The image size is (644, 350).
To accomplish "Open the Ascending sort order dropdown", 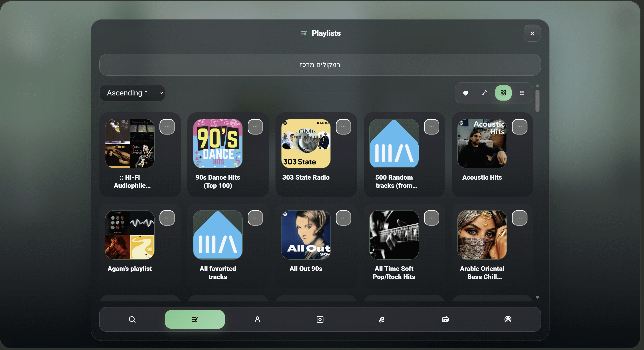I will coord(132,93).
